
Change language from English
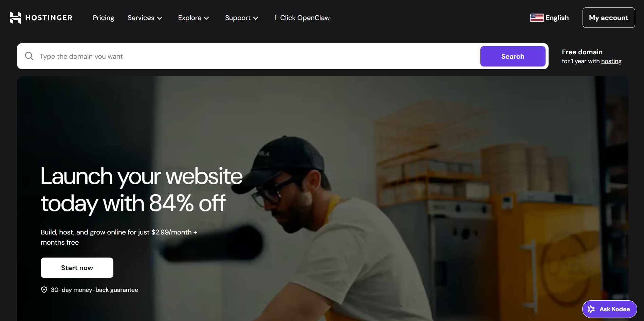[x=550, y=18]
